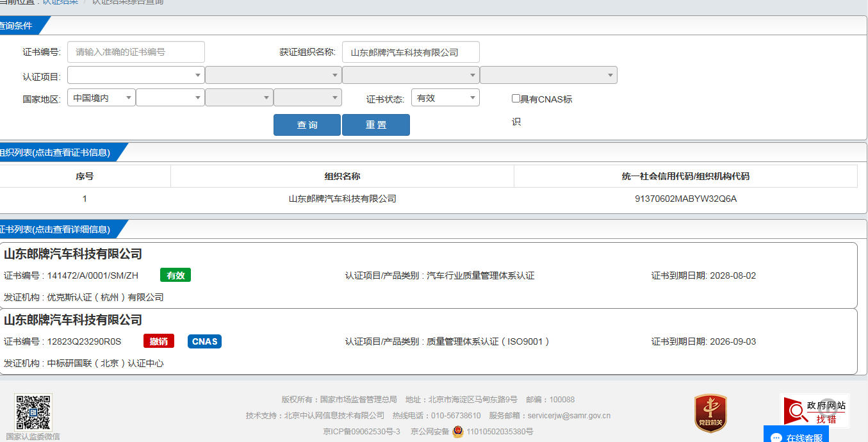This screenshot has height=442, width=868.
Task: Click the blue CNAS badge
Action: 205,341
